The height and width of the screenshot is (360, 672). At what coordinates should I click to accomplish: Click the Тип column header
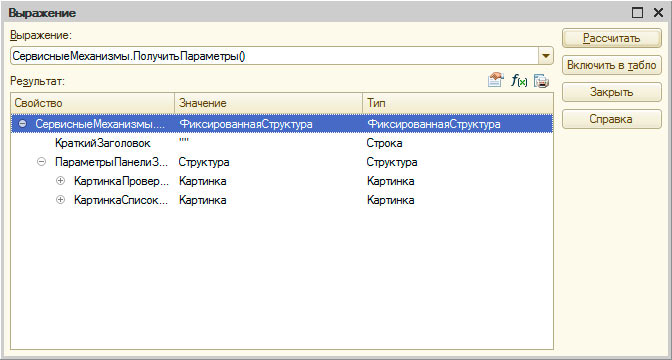point(457,103)
